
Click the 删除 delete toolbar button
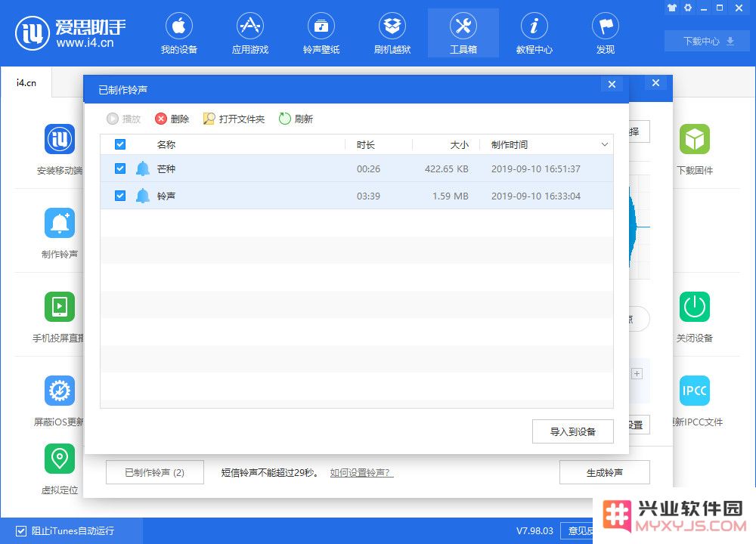pyautogui.click(x=172, y=119)
